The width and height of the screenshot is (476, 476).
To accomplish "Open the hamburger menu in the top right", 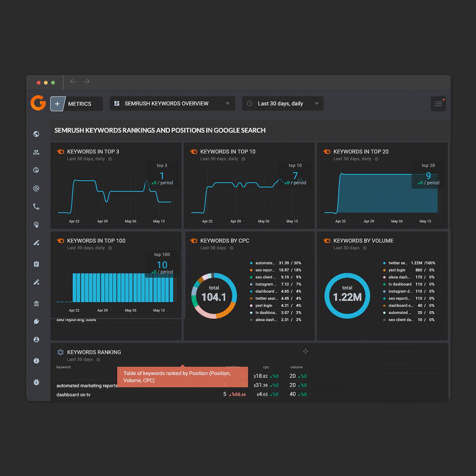I will pos(438,104).
